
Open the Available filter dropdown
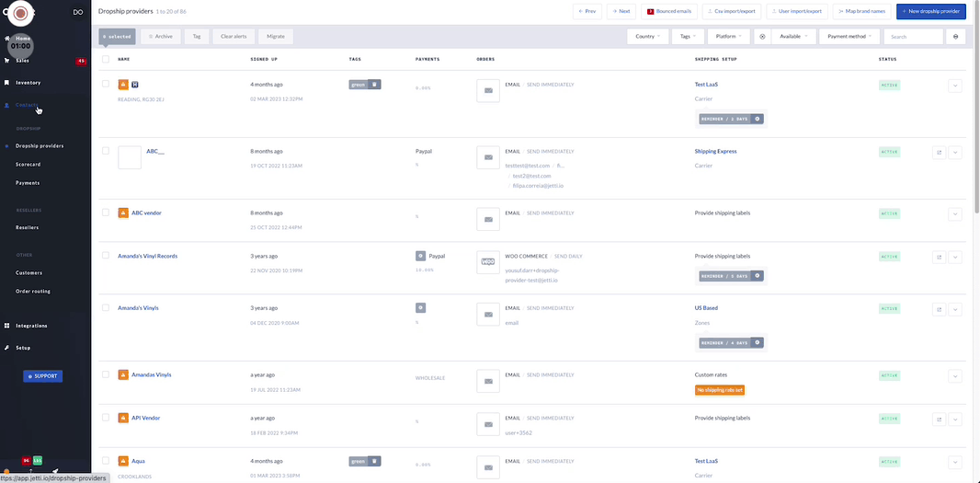tap(793, 36)
